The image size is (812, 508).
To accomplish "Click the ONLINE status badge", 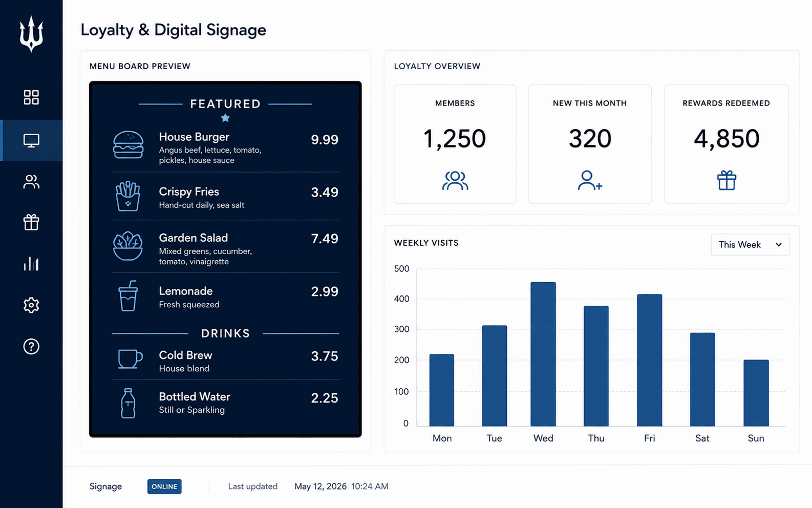I will click(164, 486).
